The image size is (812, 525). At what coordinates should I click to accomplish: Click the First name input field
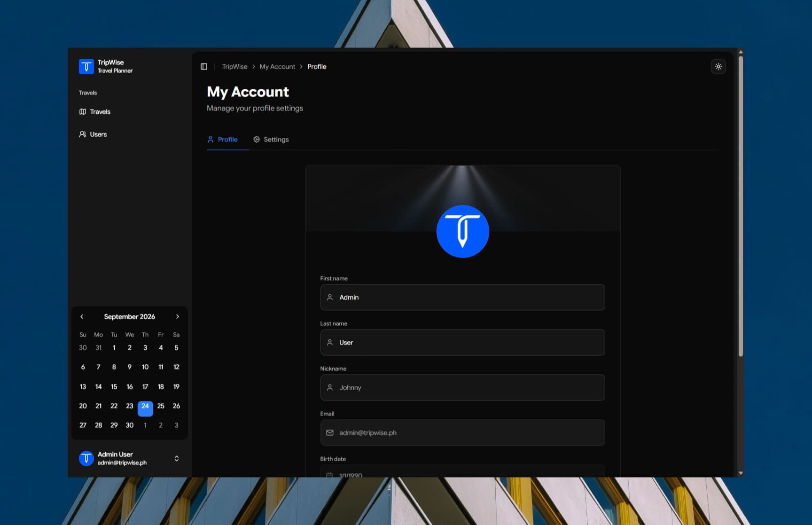click(462, 298)
